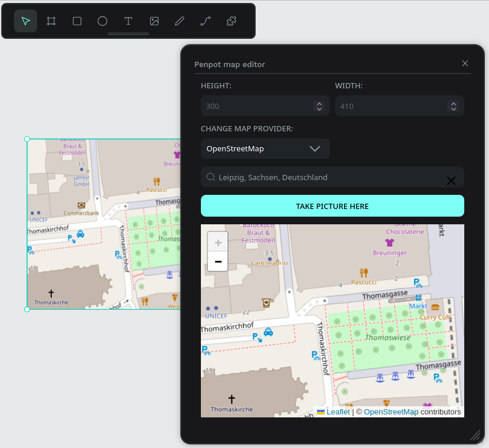This screenshot has height=448, width=489.
Task: Click the taxi icon on the map preview
Action: [x=268, y=332]
